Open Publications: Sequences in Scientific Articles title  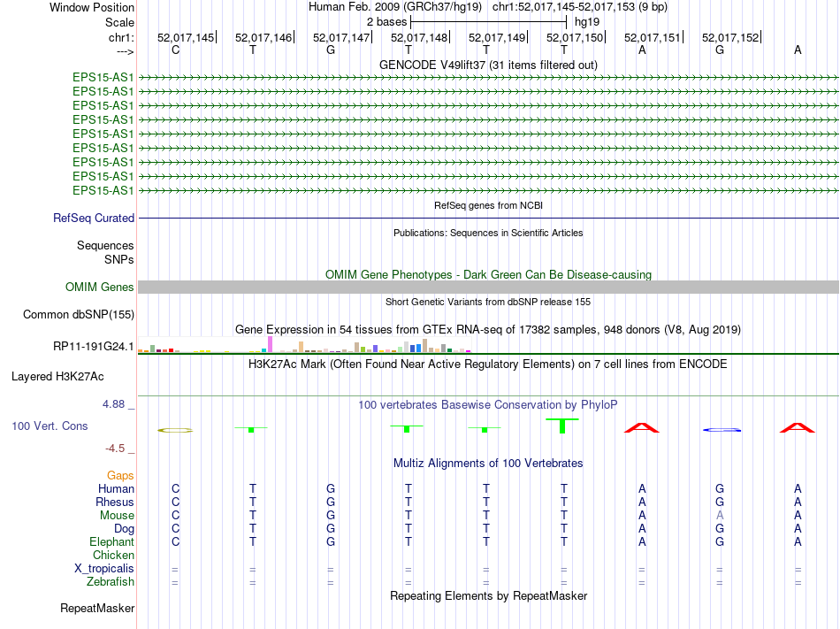tap(488, 233)
